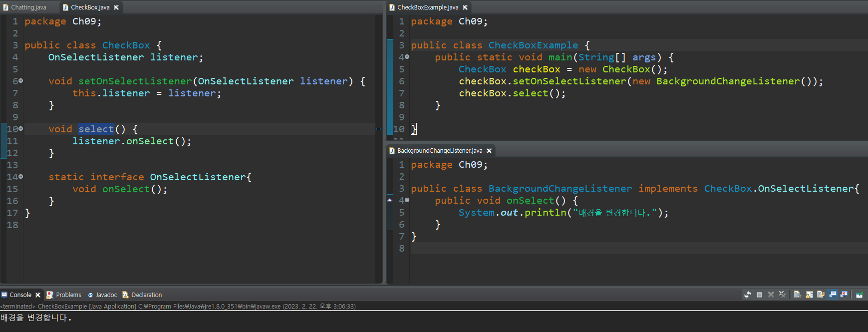The height and width of the screenshot is (332, 868).
Task: Collapse onSelect method fold in BackgroundChangeListener.java
Action: (x=407, y=200)
